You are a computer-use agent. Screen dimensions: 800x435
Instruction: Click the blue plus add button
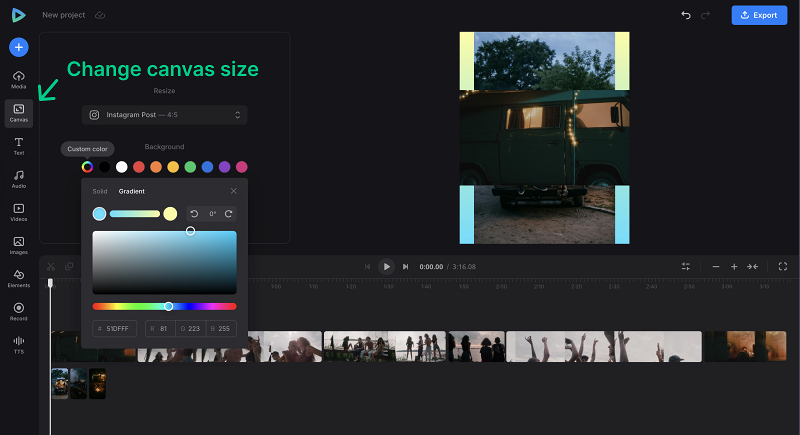[19, 47]
